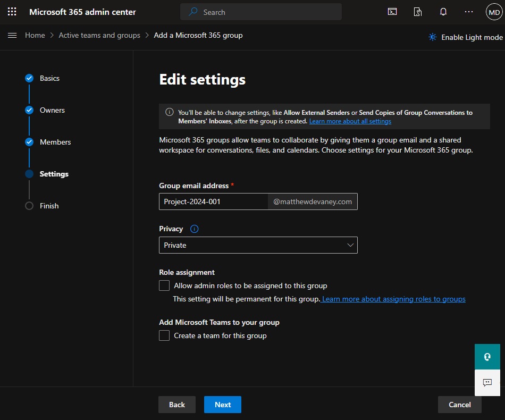Select the Settings wizard step
Screen dimensions: 505x420
pos(54,174)
